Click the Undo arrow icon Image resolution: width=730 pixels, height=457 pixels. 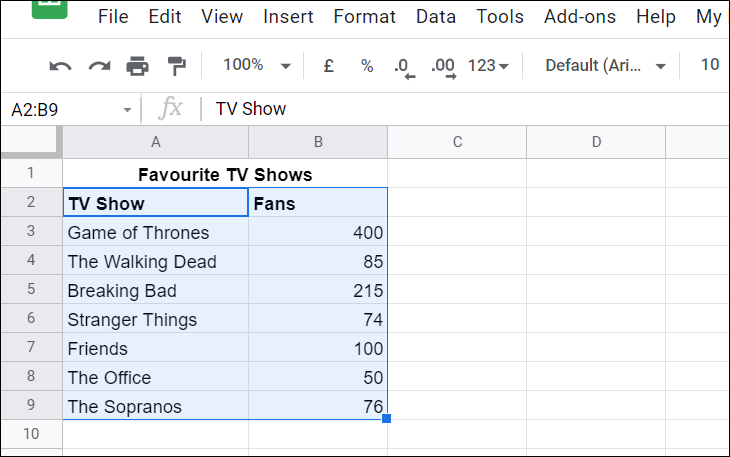pyautogui.click(x=61, y=66)
